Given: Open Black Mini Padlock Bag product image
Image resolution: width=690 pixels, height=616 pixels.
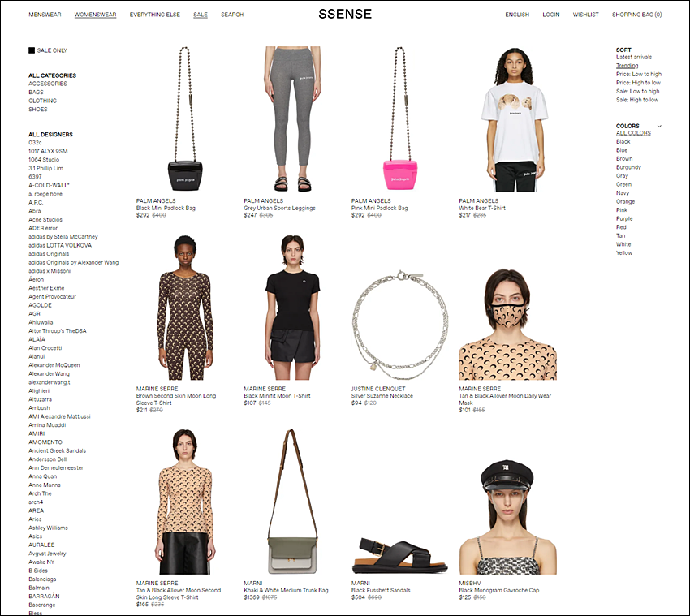Looking at the screenshot, I should click(x=185, y=119).
